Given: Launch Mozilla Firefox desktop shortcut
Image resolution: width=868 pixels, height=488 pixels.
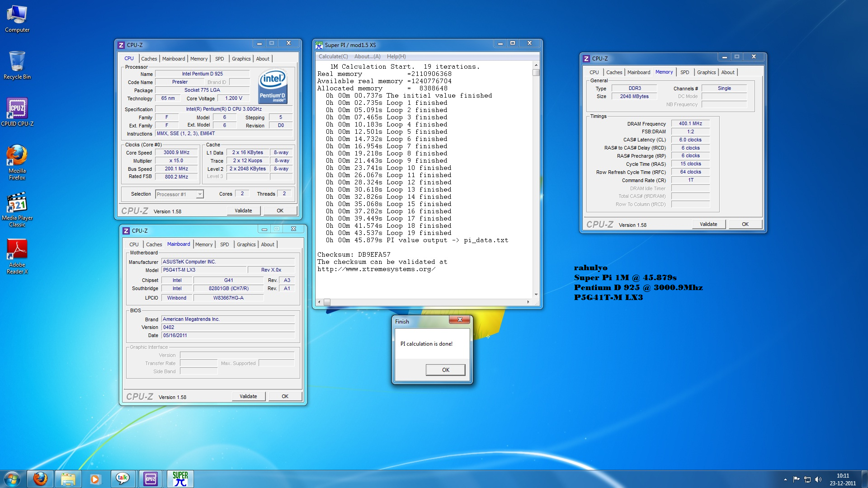Looking at the screenshot, I should coord(17,162).
